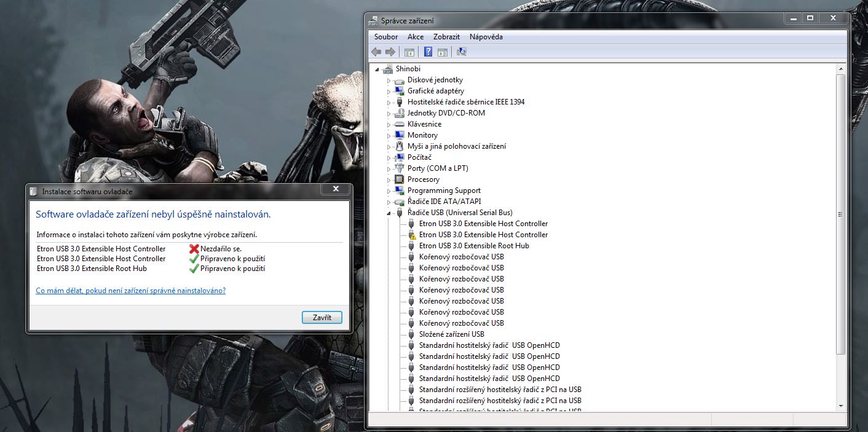This screenshot has width=868, height=432.
Task: Click the Back arrow in Device Manager toolbar
Action: 376,52
